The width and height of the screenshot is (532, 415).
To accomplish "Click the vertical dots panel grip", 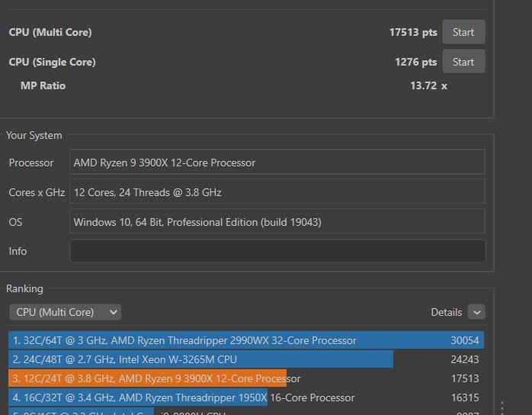I will [502, 407].
